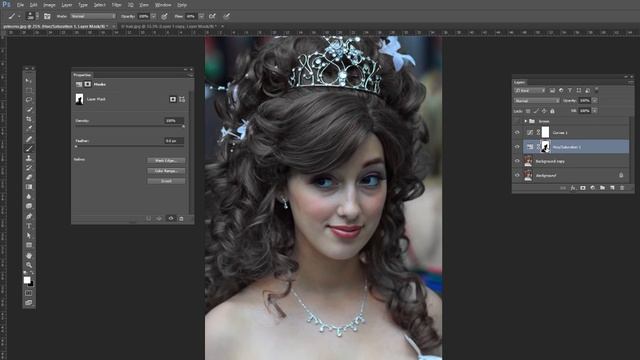Open the Filter menu
640x360 pixels.
coord(116,5)
